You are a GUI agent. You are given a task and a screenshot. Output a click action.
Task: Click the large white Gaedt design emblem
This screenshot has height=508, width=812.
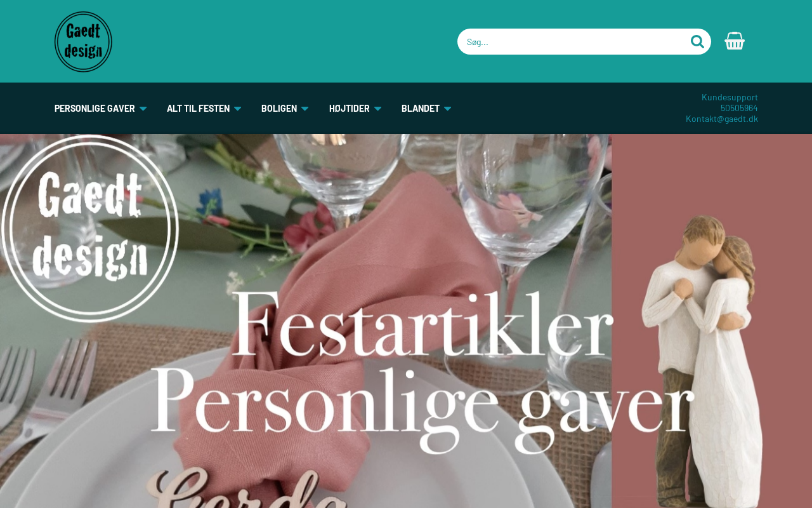(90, 229)
